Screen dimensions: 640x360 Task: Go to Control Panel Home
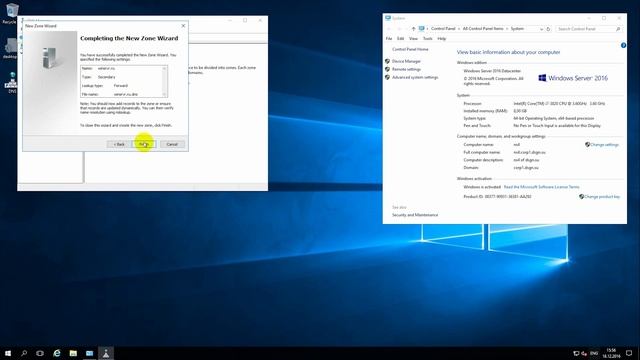click(x=410, y=49)
